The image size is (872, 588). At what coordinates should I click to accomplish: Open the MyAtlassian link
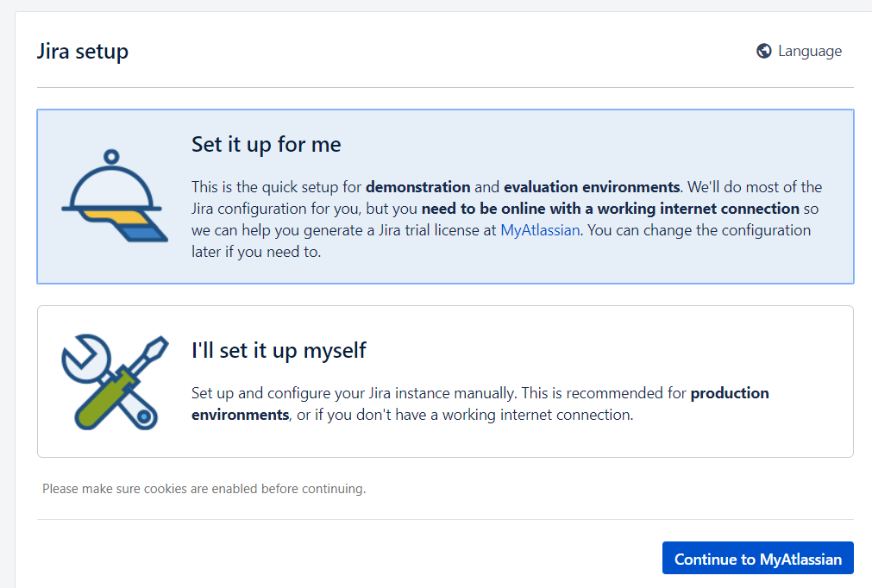pos(539,230)
